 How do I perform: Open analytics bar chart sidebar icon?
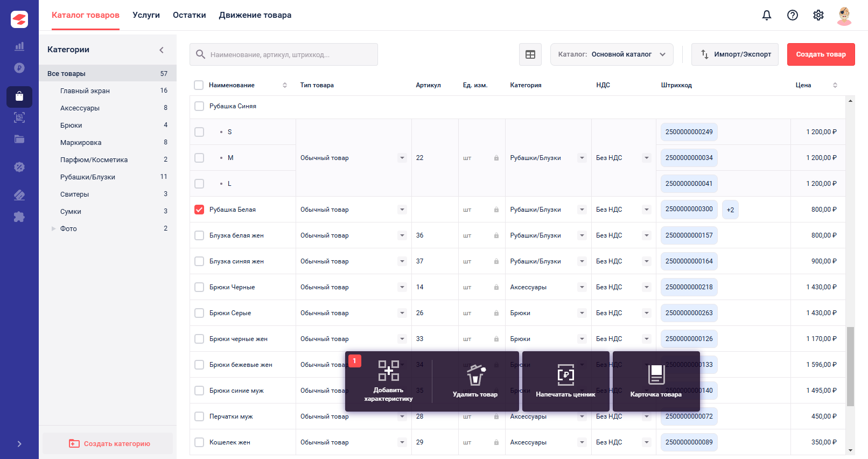19,46
